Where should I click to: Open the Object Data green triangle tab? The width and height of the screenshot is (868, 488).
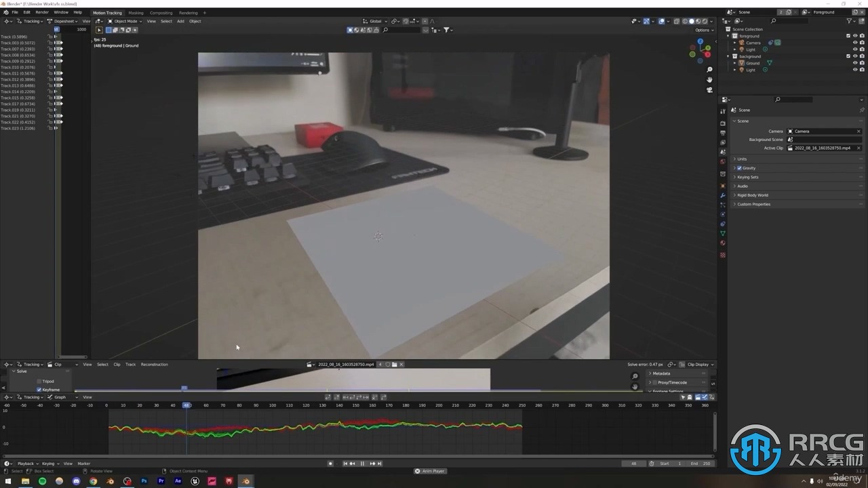point(723,233)
